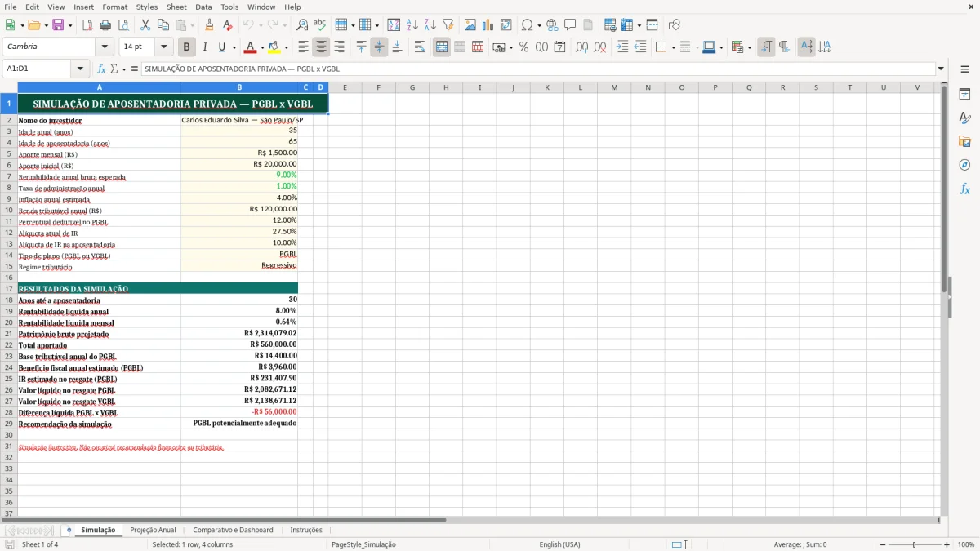
Task: Toggle Underline formatting
Action: point(222,47)
